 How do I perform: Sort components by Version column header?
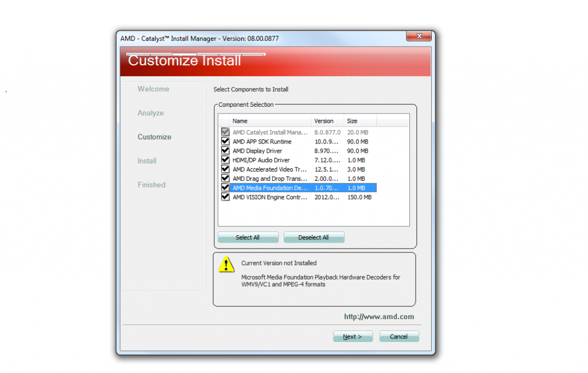[327, 121]
